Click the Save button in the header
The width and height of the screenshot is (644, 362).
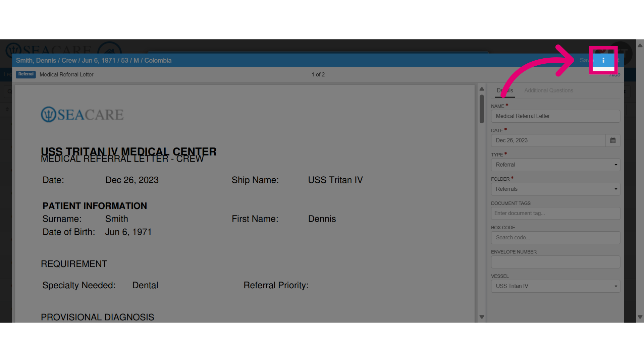click(586, 60)
